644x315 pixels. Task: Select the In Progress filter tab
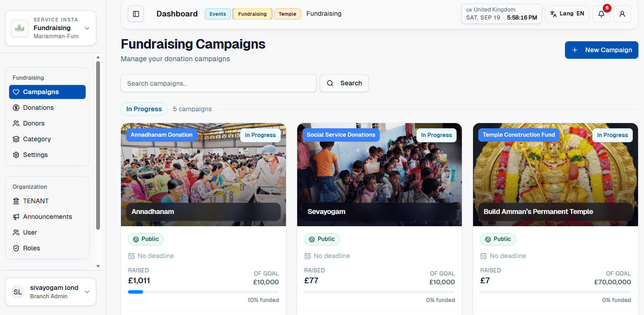pyautogui.click(x=144, y=109)
